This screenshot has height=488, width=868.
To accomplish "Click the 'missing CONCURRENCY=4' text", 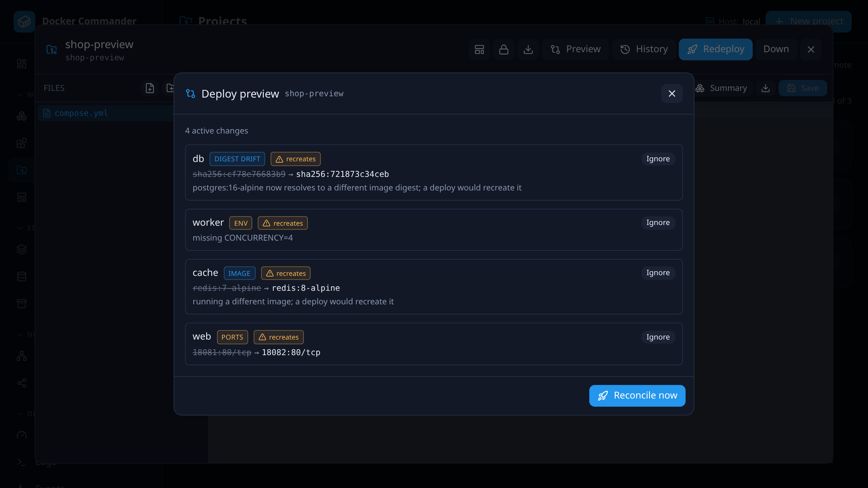I will click(x=242, y=238).
